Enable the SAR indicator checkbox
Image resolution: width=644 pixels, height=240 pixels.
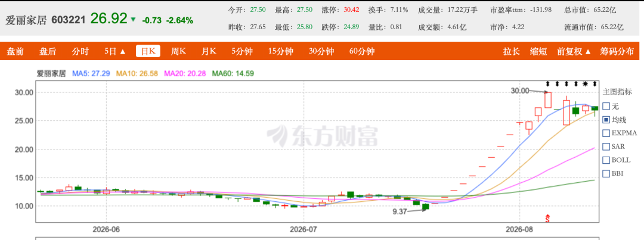coord(606,147)
